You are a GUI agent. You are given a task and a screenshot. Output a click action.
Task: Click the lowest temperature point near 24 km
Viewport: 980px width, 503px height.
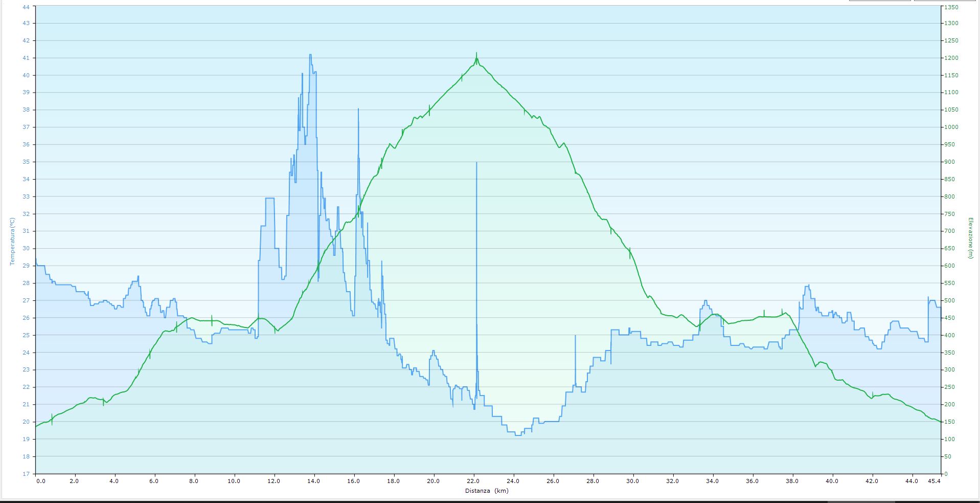pyautogui.click(x=518, y=435)
